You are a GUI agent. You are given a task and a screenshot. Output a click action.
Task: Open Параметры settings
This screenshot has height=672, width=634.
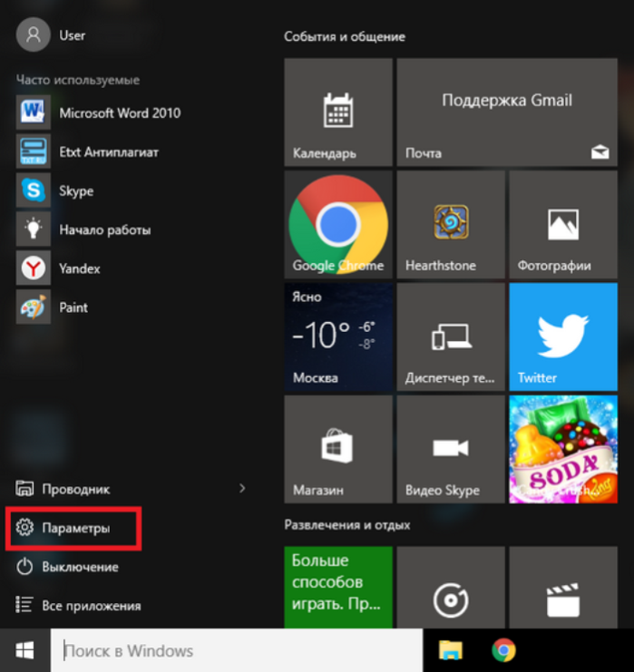tap(73, 528)
